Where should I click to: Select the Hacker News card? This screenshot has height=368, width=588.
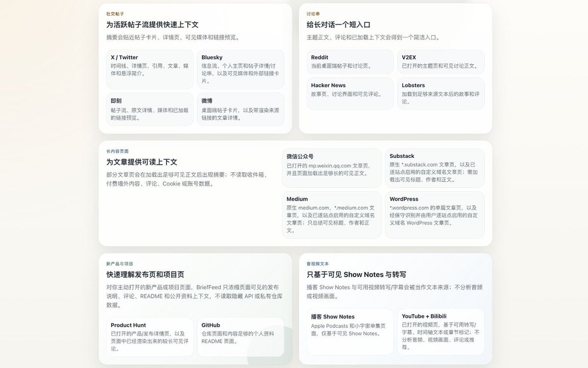pyautogui.click(x=350, y=94)
